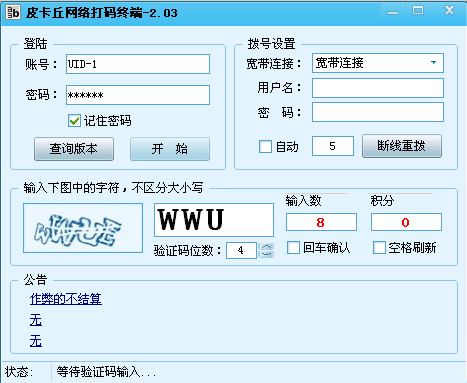Open the second 无 announcement link
467x383 pixels.
(36, 341)
